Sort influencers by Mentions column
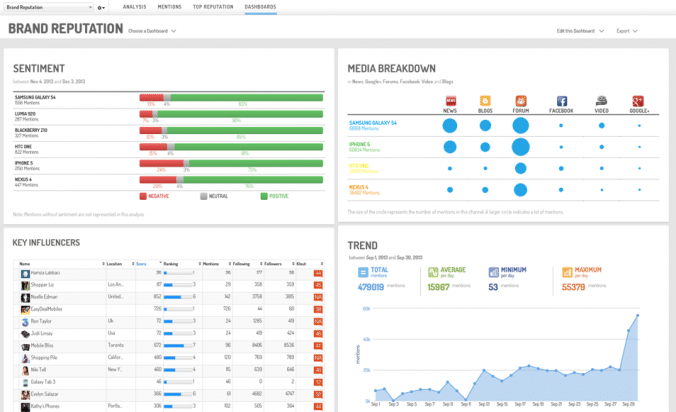This screenshot has height=412, width=676. point(216,264)
